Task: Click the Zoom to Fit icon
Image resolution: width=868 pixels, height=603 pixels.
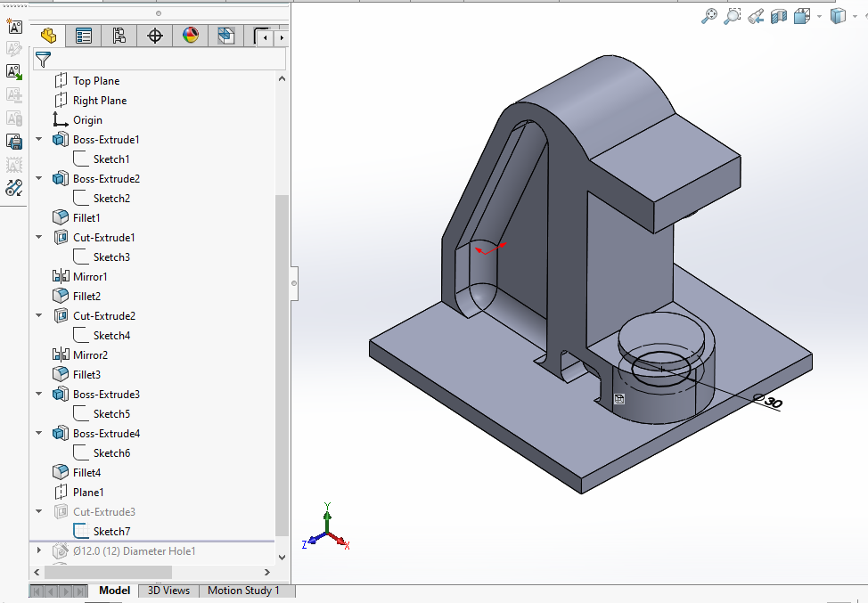Action: tap(709, 16)
